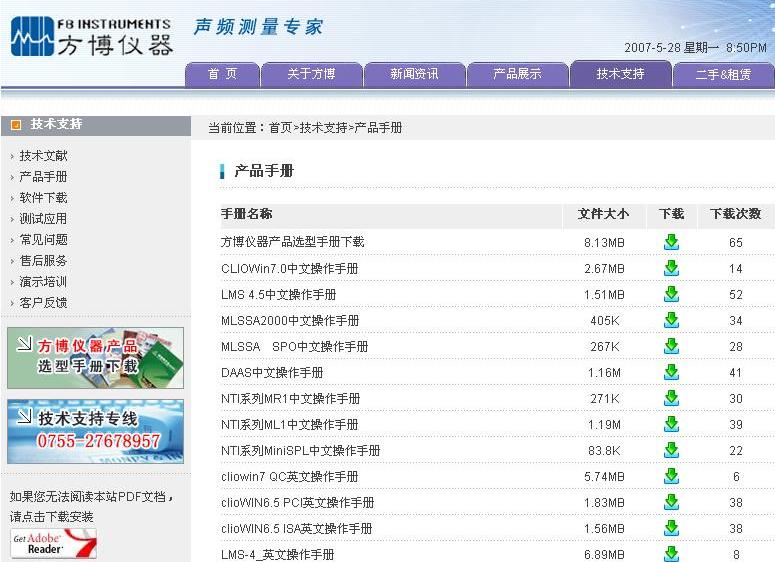Click 客户反馈 in the sidebar
Image resolution: width=775 pixels, height=562 pixels.
[x=44, y=303]
